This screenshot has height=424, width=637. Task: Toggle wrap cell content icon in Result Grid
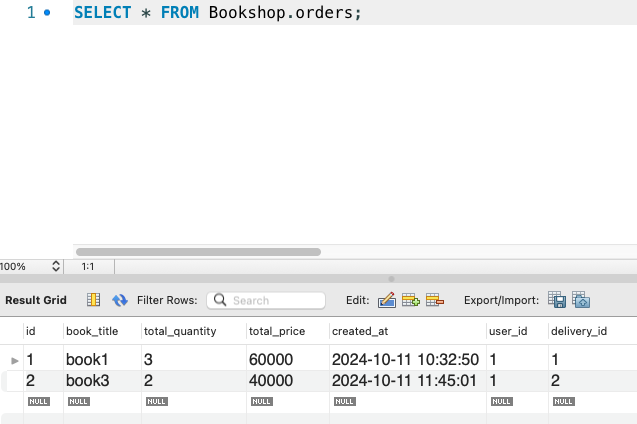pyautogui.click(x=93, y=300)
